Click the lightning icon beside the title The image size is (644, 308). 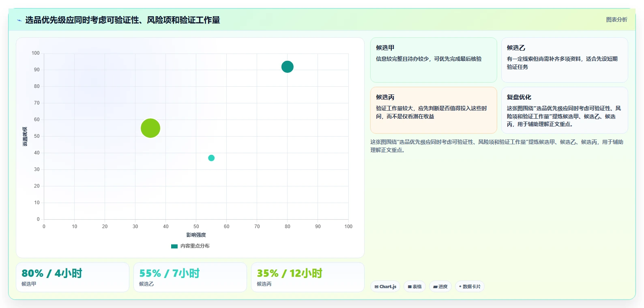click(x=19, y=20)
